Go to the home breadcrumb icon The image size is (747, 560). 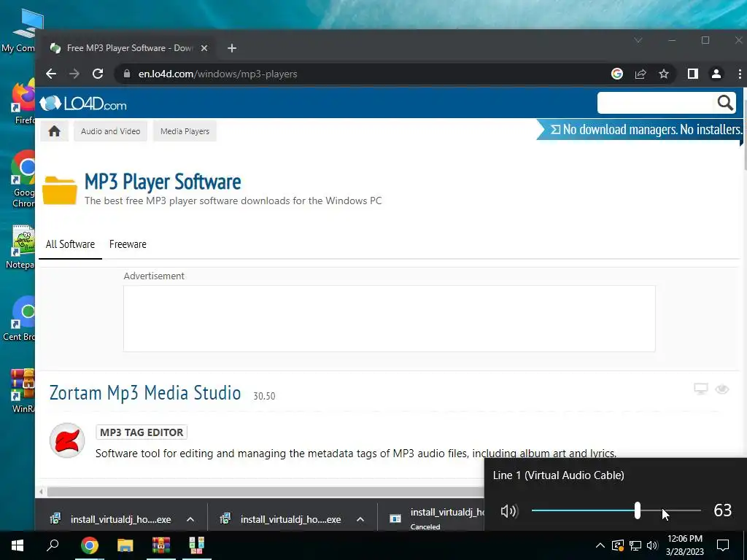tap(54, 131)
